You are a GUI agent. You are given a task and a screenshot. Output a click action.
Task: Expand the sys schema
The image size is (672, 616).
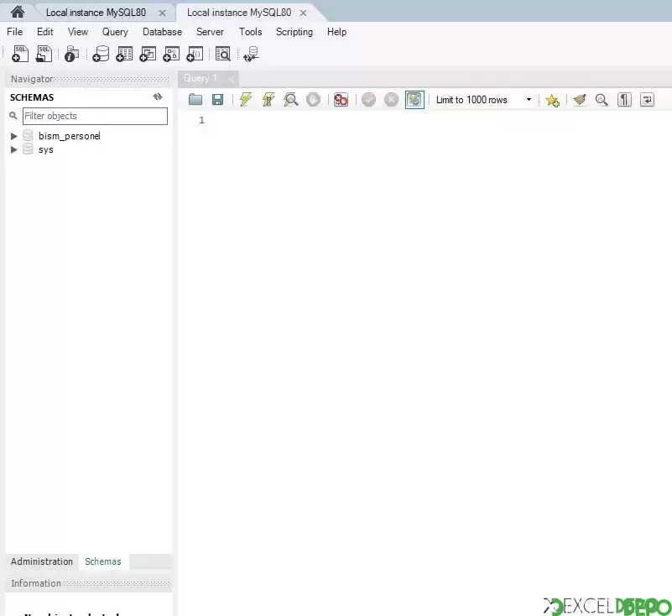click(x=13, y=149)
